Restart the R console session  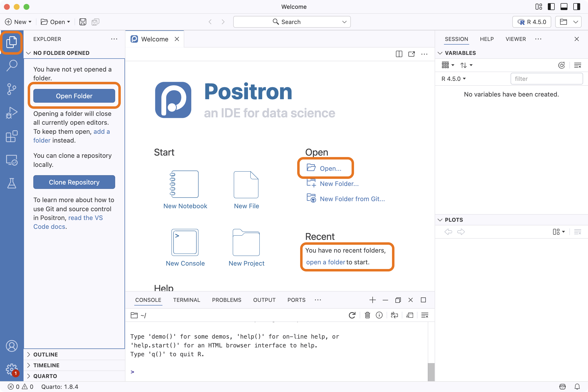(x=352, y=315)
